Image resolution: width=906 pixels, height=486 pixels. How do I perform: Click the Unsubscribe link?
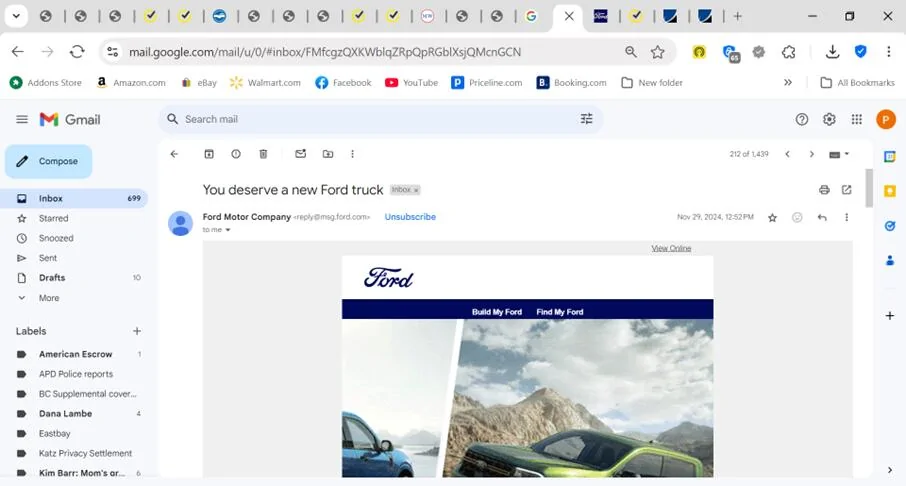click(x=410, y=217)
